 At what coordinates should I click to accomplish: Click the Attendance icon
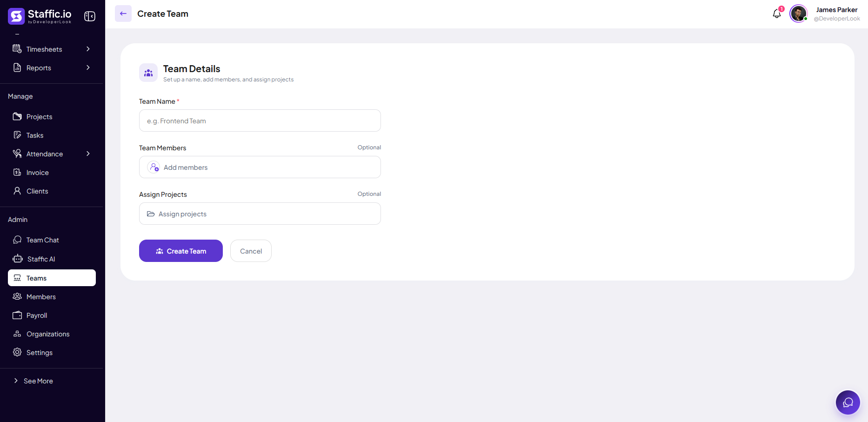[x=17, y=154]
